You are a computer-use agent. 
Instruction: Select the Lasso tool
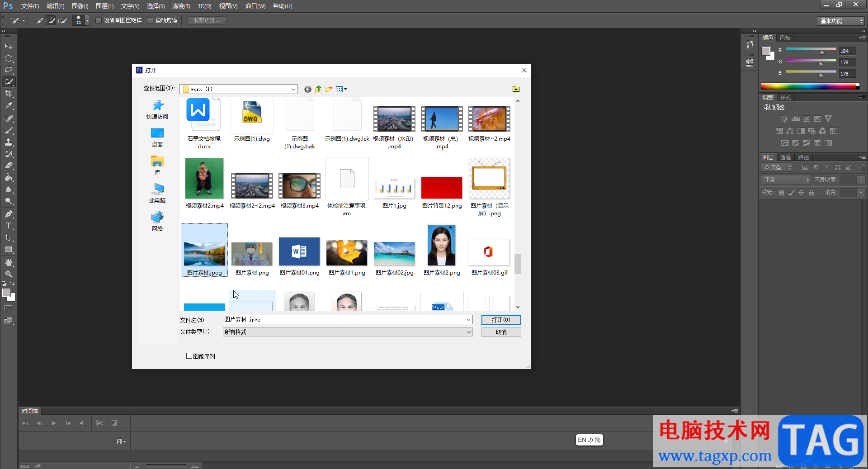coord(9,70)
